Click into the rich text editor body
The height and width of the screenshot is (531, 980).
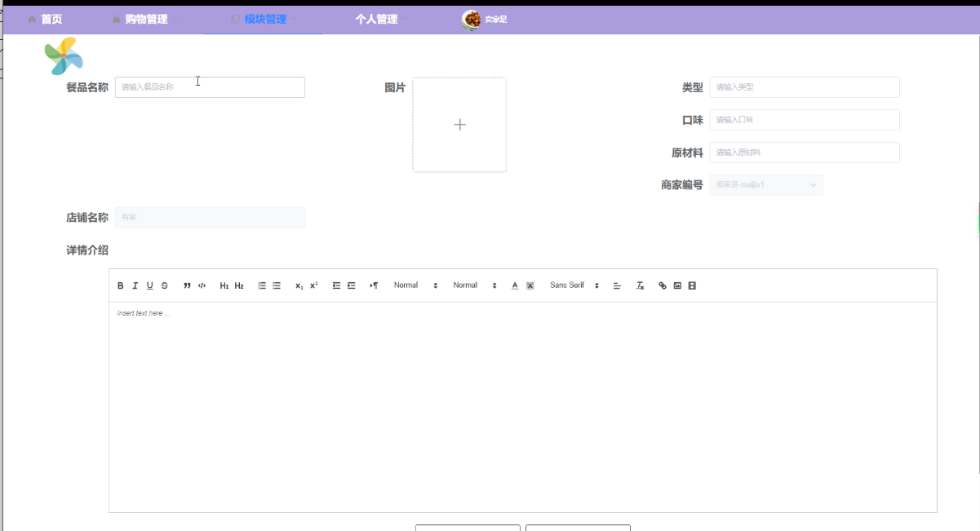[522, 407]
